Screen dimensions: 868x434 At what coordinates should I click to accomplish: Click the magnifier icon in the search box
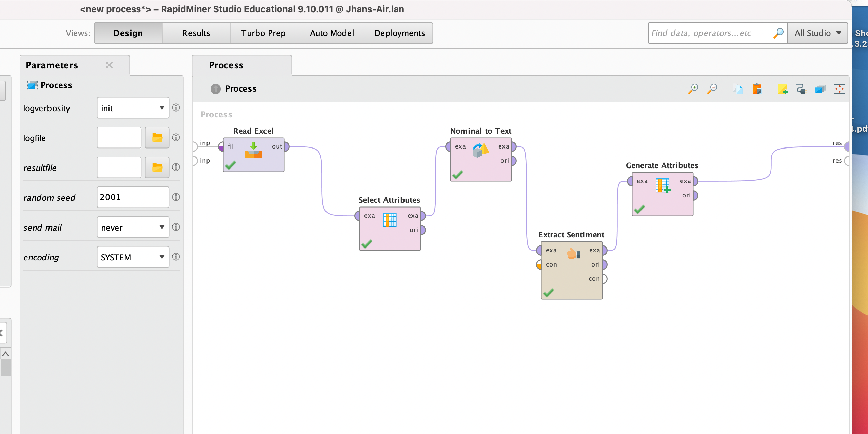point(778,33)
